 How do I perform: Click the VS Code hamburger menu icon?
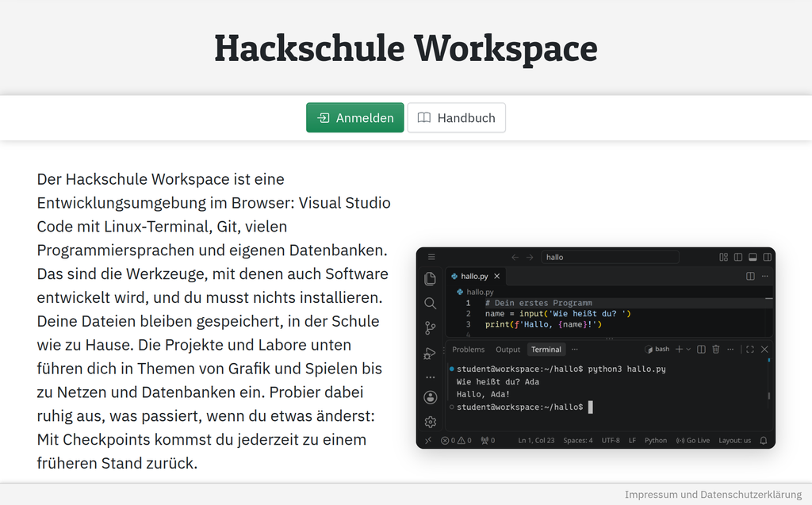431,257
